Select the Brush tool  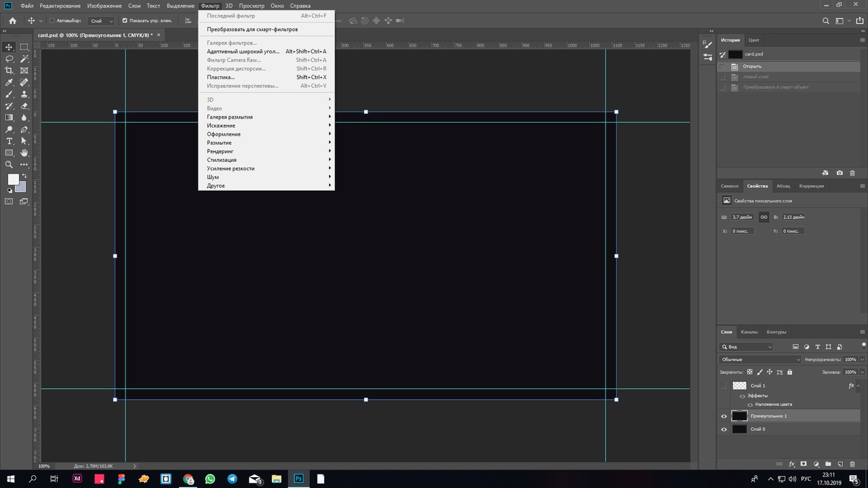(9, 94)
